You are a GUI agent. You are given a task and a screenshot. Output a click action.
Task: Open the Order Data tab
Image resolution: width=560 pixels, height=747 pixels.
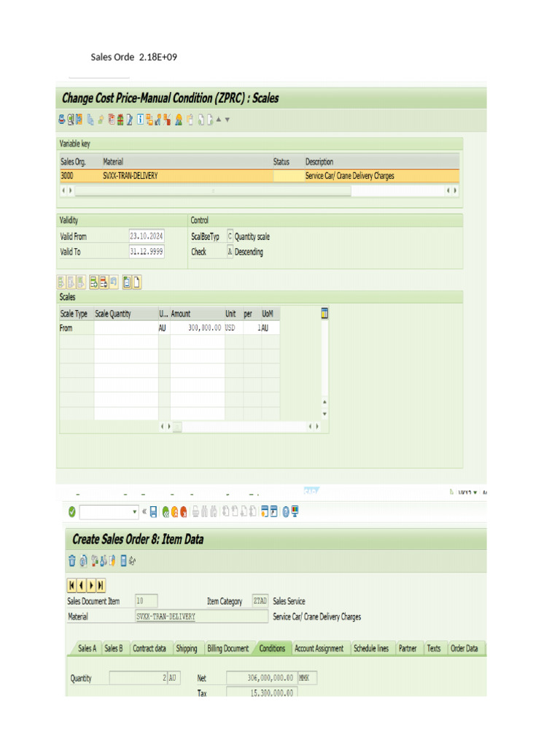464,649
